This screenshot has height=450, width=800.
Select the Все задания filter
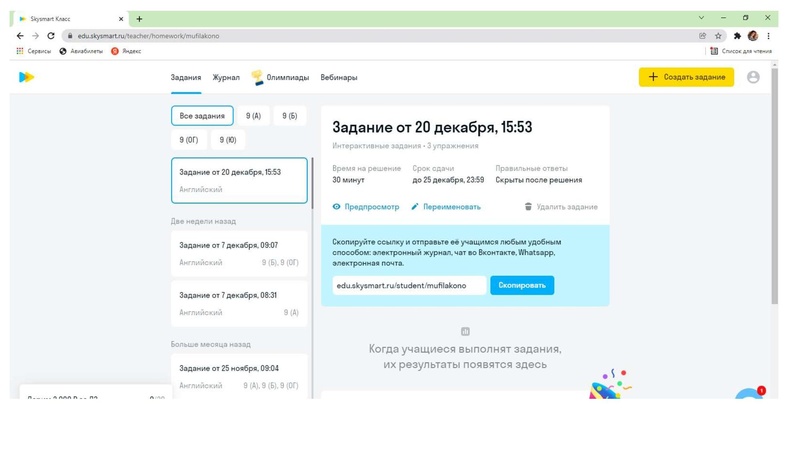(202, 116)
